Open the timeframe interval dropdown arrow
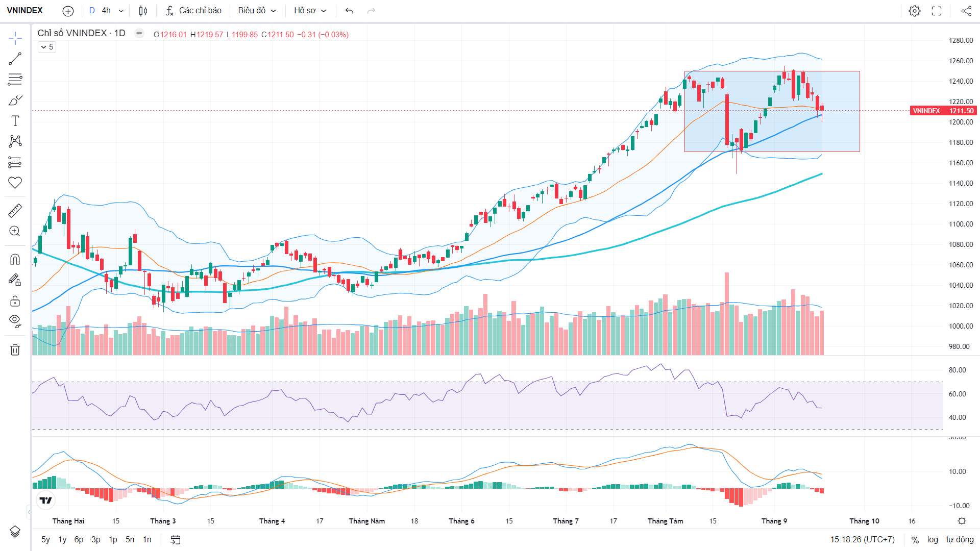The width and height of the screenshot is (980, 551). pos(121,11)
